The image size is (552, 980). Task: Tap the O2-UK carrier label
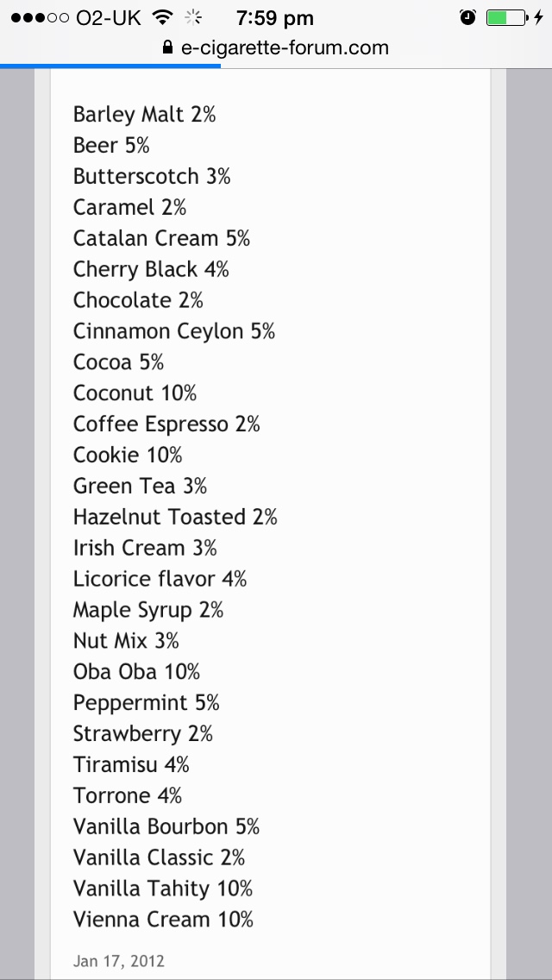[109, 17]
